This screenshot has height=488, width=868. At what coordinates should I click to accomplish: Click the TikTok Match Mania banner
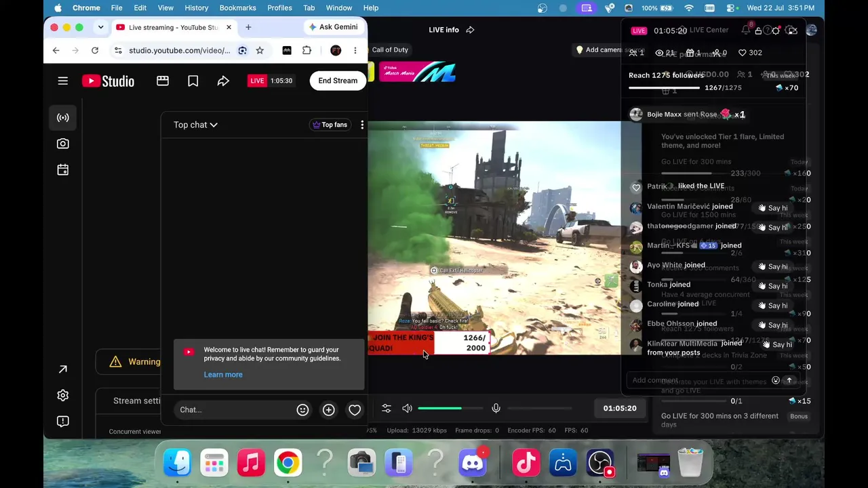pyautogui.click(x=417, y=73)
